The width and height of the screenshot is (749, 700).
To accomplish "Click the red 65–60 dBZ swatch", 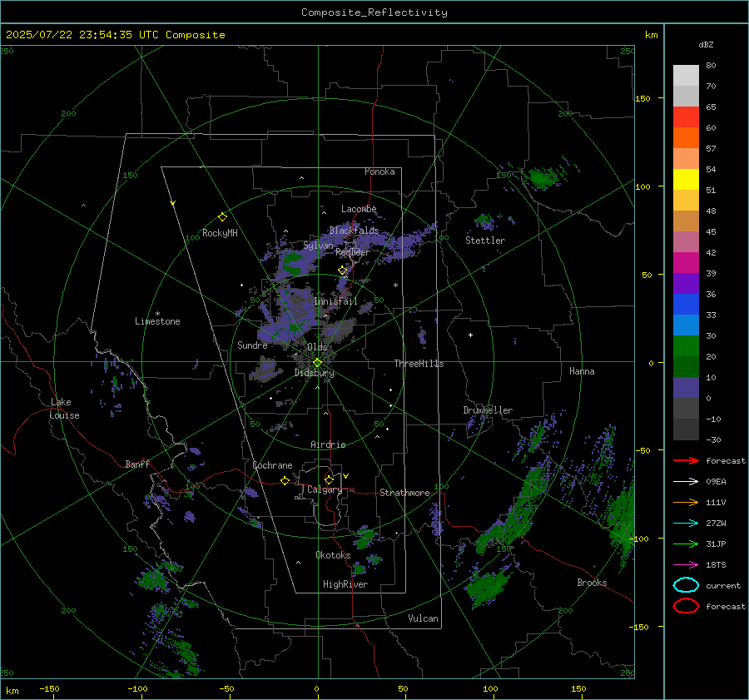I will 686,117.
